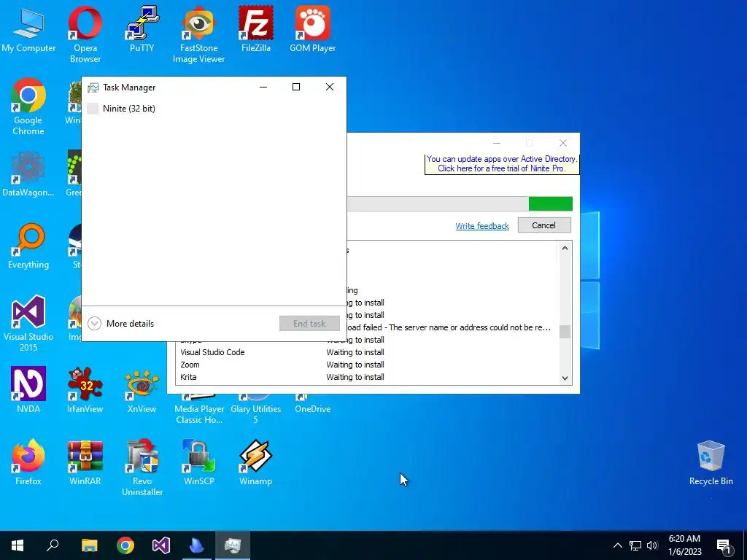The width and height of the screenshot is (747, 560).
Task: Open OneDrive desktop shortcut
Action: (x=312, y=404)
